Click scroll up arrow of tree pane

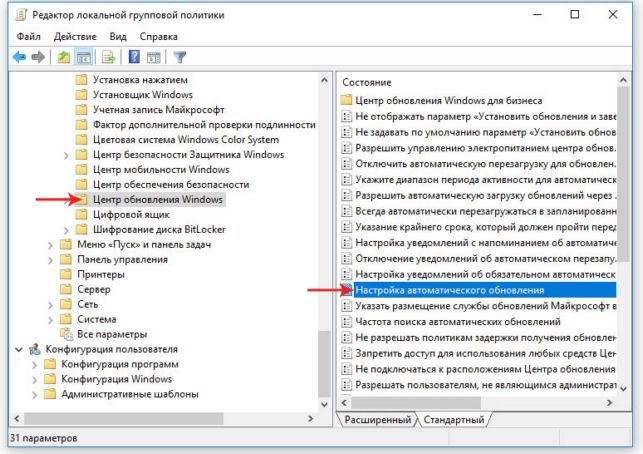pyautogui.click(x=324, y=80)
